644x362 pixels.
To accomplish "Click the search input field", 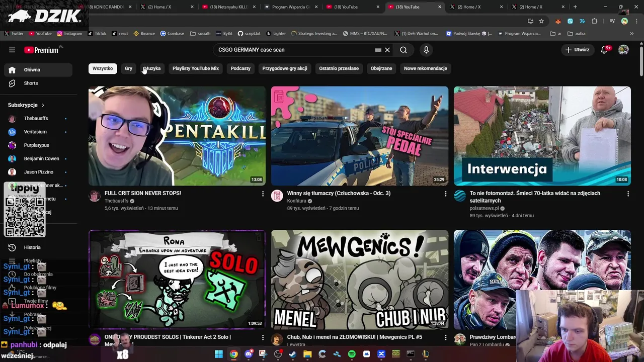I will (x=295, y=50).
